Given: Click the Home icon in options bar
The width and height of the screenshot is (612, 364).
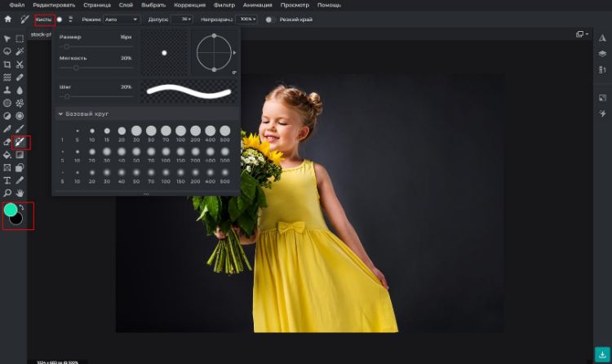Looking at the screenshot, I should point(8,19).
